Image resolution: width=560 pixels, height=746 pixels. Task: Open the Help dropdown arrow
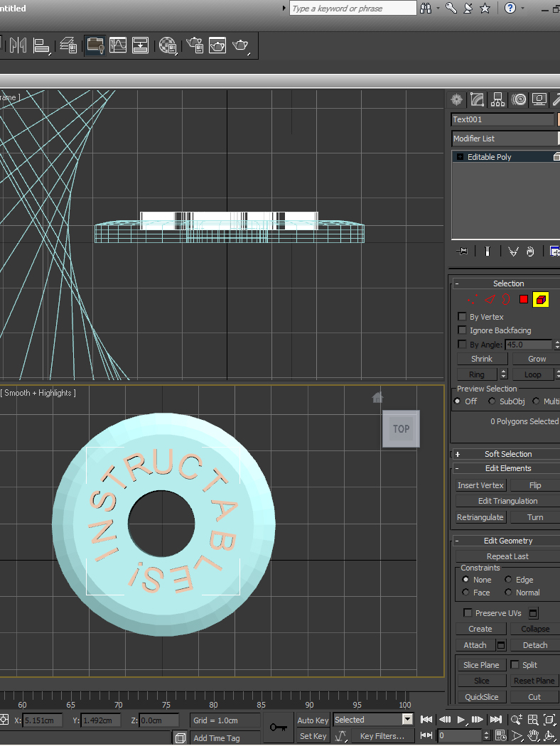click(x=523, y=8)
